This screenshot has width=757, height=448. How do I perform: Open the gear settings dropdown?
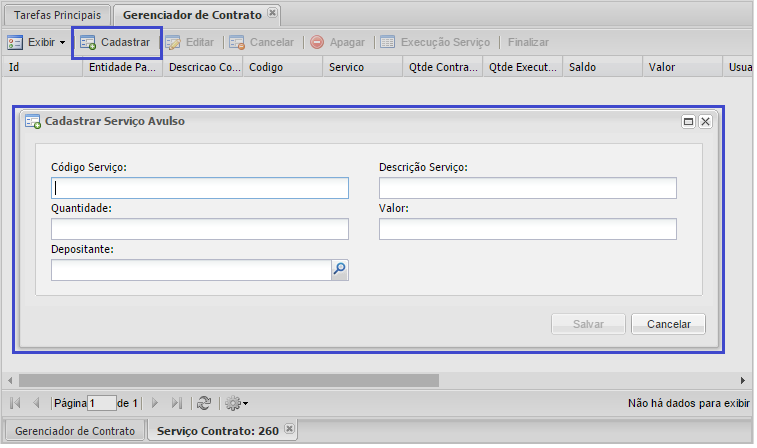(237, 403)
